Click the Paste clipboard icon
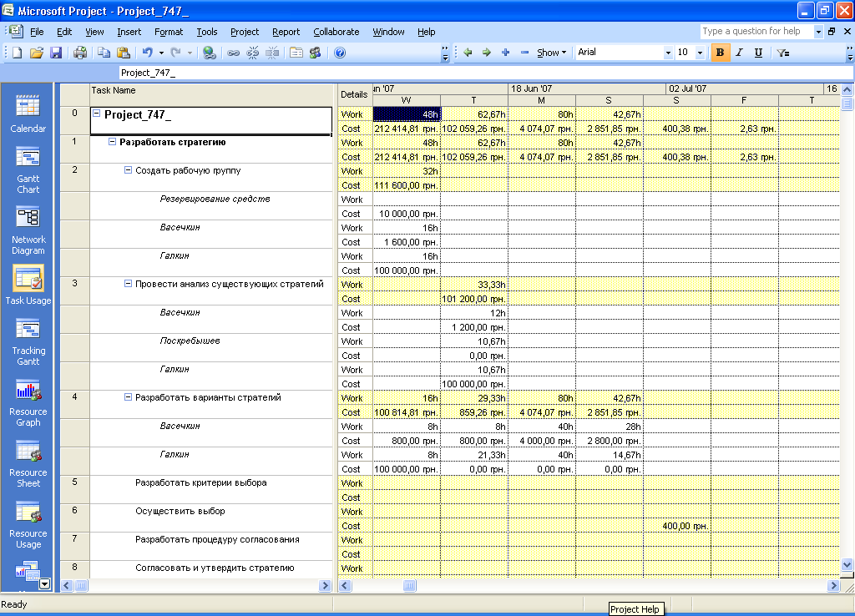Viewport: 855px width, 616px height. [x=124, y=53]
